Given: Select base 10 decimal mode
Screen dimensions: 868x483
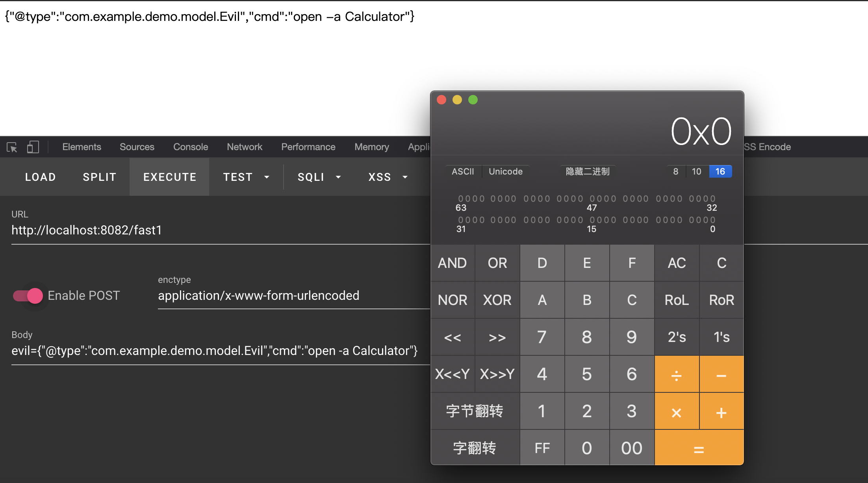Looking at the screenshot, I should [696, 171].
